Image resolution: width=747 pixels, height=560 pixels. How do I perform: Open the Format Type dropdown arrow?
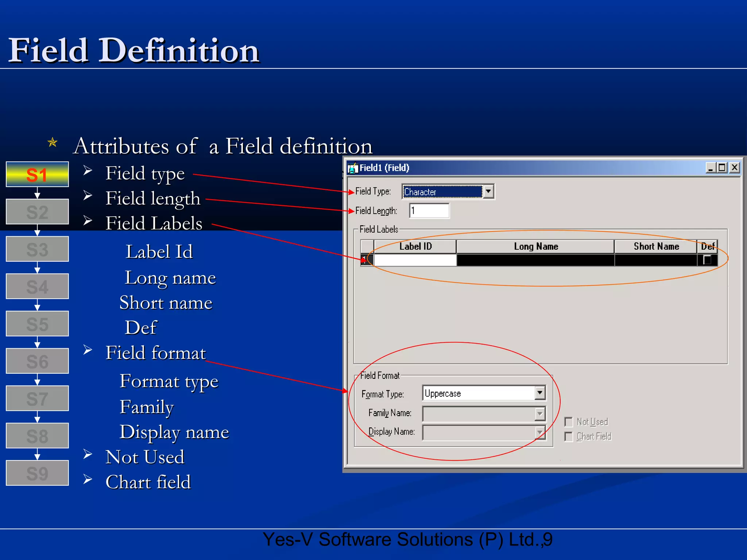pos(540,393)
